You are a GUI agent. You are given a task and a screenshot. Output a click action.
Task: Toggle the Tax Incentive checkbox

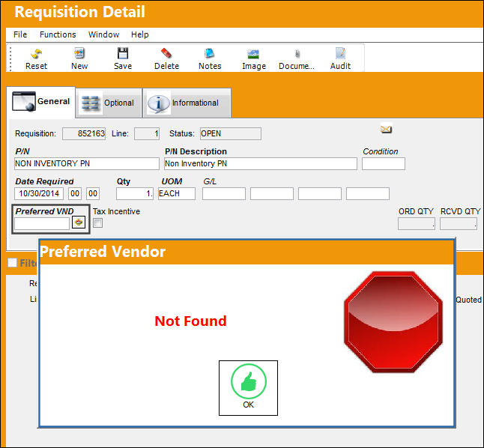(98, 223)
